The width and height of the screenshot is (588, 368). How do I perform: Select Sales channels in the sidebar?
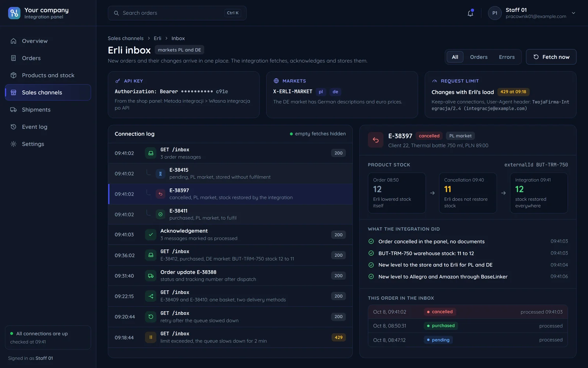tap(48, 92)
